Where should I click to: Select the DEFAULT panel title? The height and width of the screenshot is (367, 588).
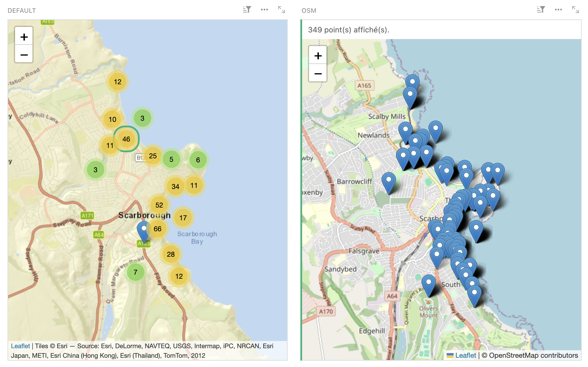tap(21, 10)
